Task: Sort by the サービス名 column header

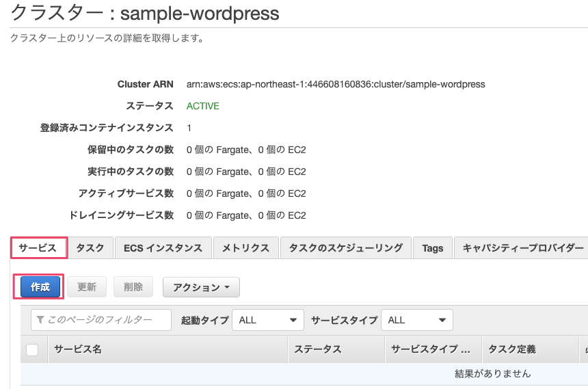Action: pyautogui.click(x=78, y=349)
